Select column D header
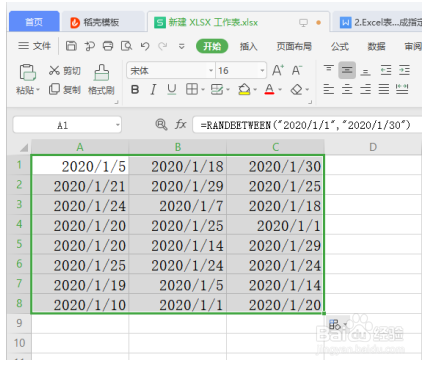 click(373, 147)
